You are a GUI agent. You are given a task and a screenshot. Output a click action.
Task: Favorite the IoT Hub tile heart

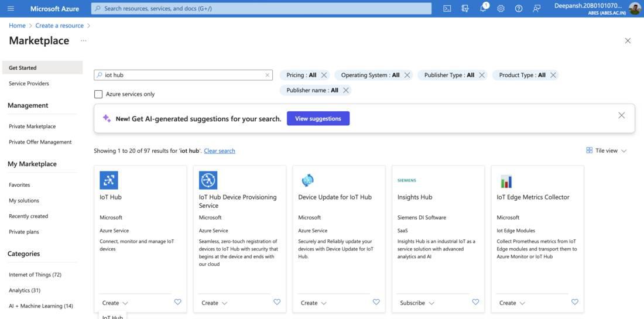177,302
